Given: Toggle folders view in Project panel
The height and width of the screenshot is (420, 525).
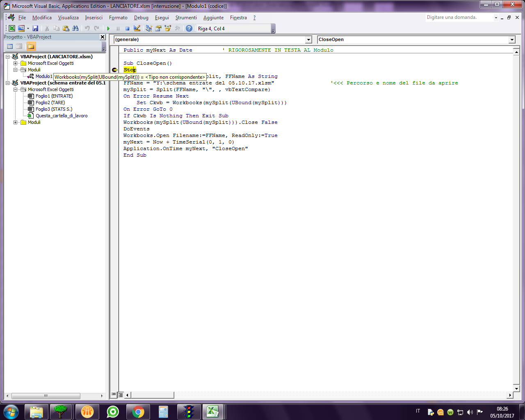Looking at the screenshot, I should tap(31, 46).
